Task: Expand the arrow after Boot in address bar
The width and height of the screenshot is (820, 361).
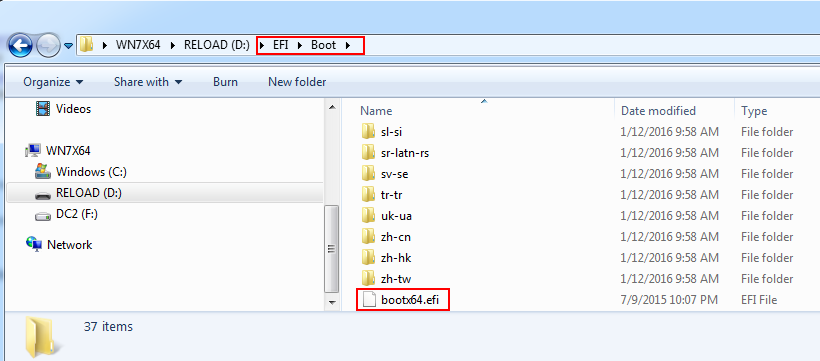Action: 347,46
